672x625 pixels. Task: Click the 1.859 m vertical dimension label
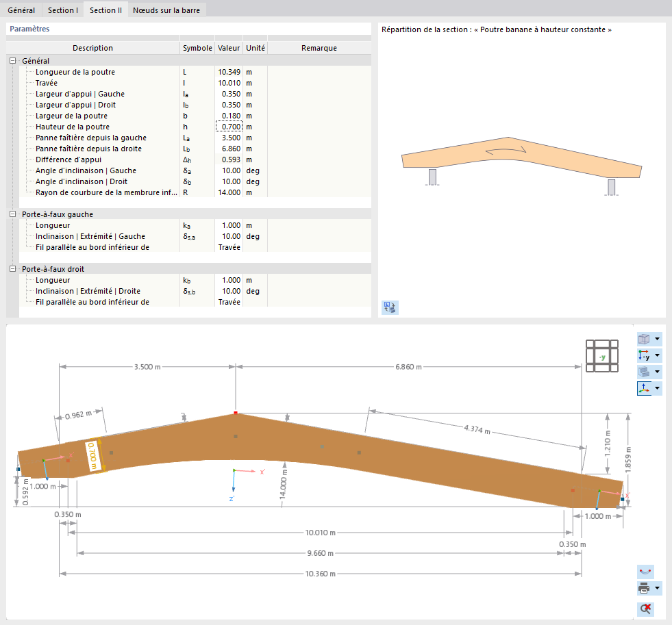click(628, 459)
